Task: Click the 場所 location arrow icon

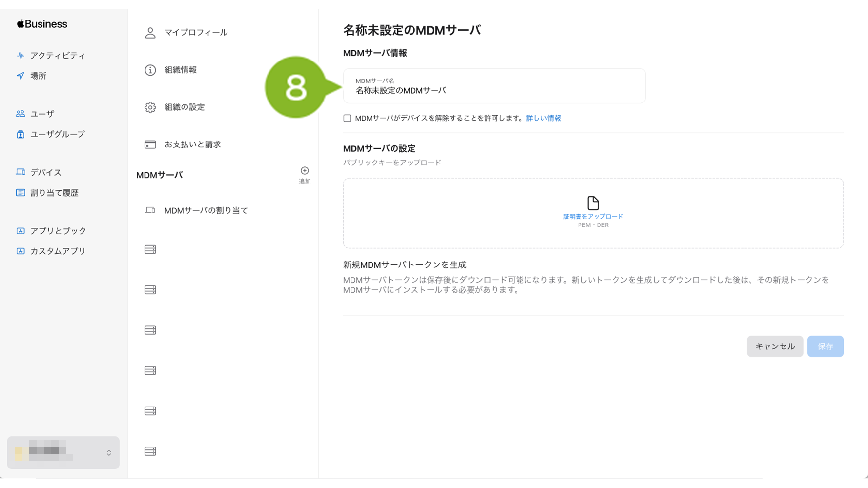Action: pyautogui.click(x=21, y=76)
